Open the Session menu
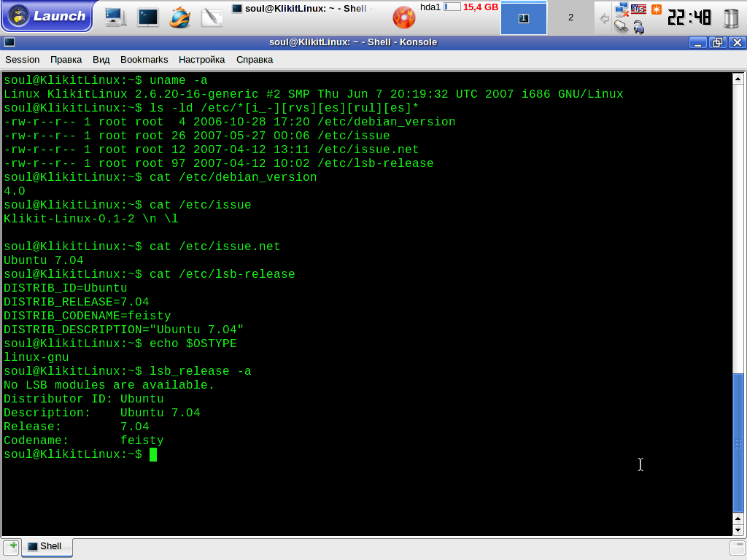Image resolution: width=747 pixels, height=560 pixels. (x=23, y=60)
